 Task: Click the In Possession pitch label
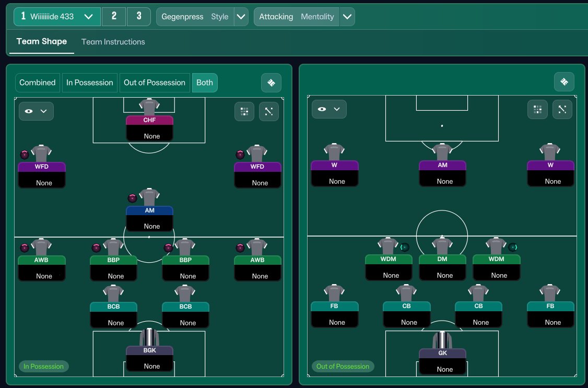pyautogui.click(x=43, y=366)
